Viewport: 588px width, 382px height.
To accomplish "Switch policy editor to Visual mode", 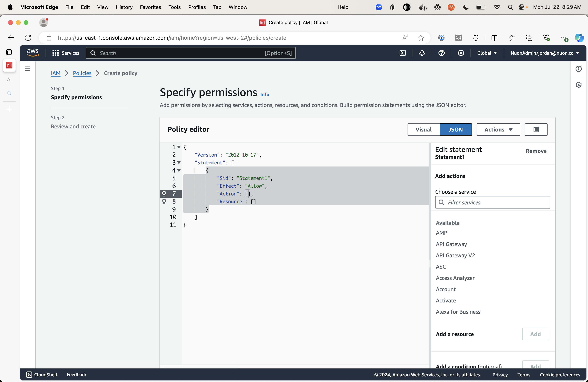I will 423,130.
